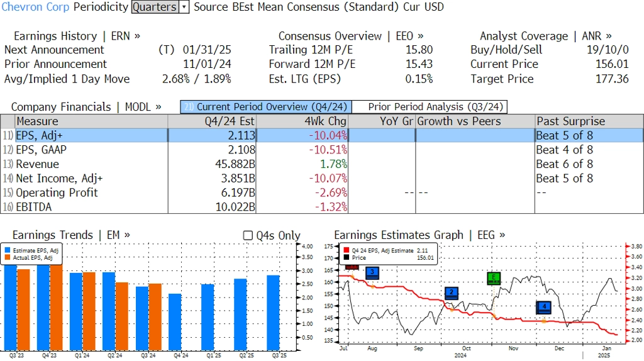Click the blue marker 4 on estimates graph
The image size is (644, 361).
point(544,307)
